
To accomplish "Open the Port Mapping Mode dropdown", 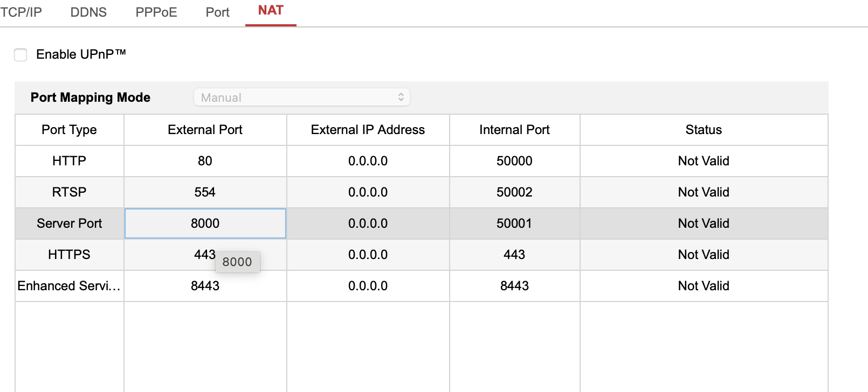I will click(301, 97).
